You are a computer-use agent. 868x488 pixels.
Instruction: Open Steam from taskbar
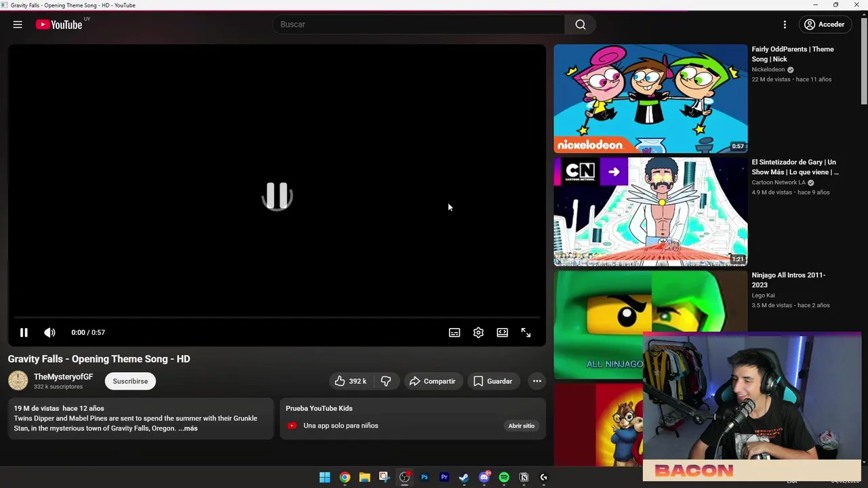click(464, 477)
